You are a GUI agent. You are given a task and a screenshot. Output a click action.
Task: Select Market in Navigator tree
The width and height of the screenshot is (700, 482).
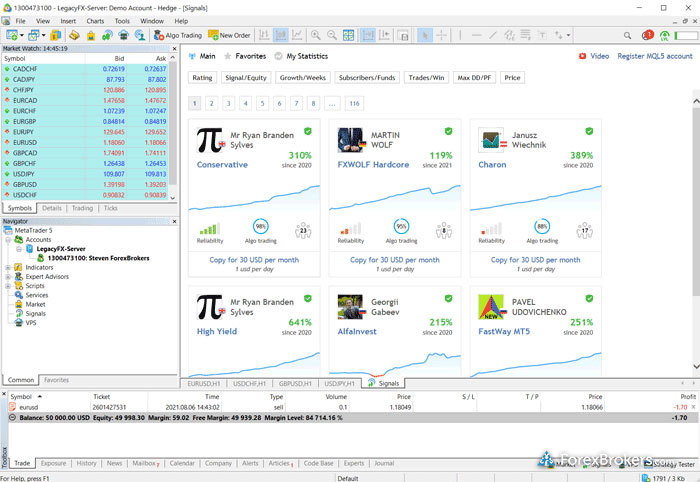click(x=35, y=304)
